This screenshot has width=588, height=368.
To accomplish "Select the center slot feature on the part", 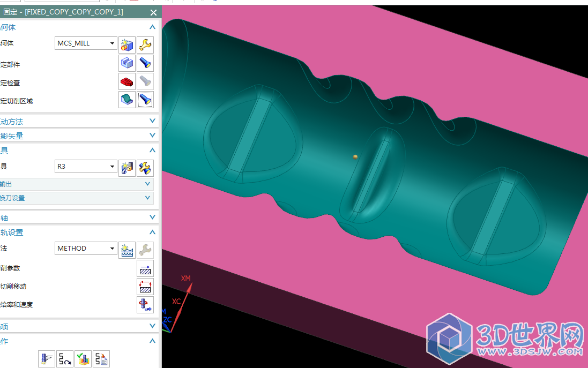I will tap(371, 176).
